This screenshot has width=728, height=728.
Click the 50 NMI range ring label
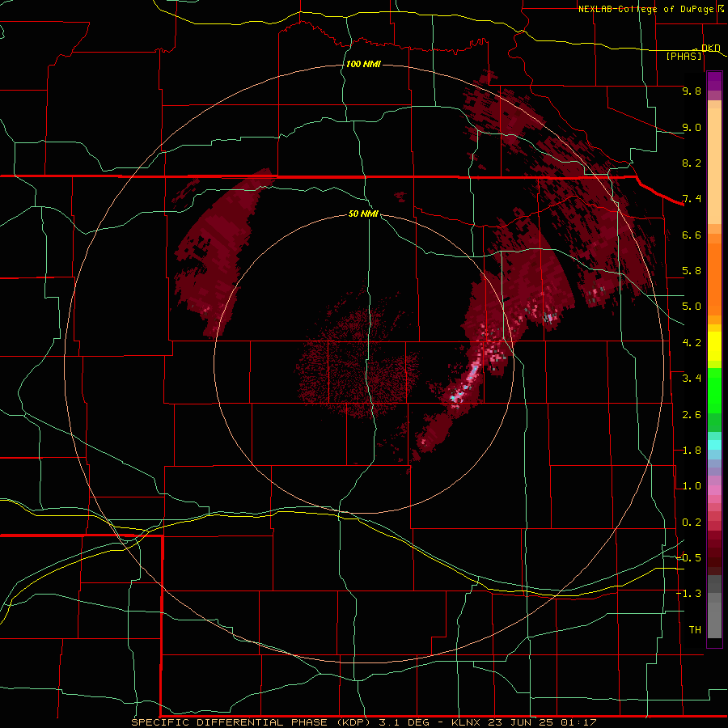tap(363, 214)
